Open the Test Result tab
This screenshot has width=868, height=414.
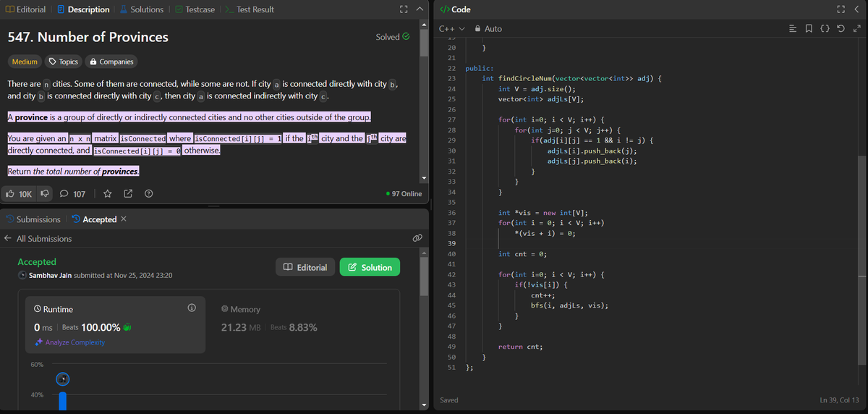[249, 9]
